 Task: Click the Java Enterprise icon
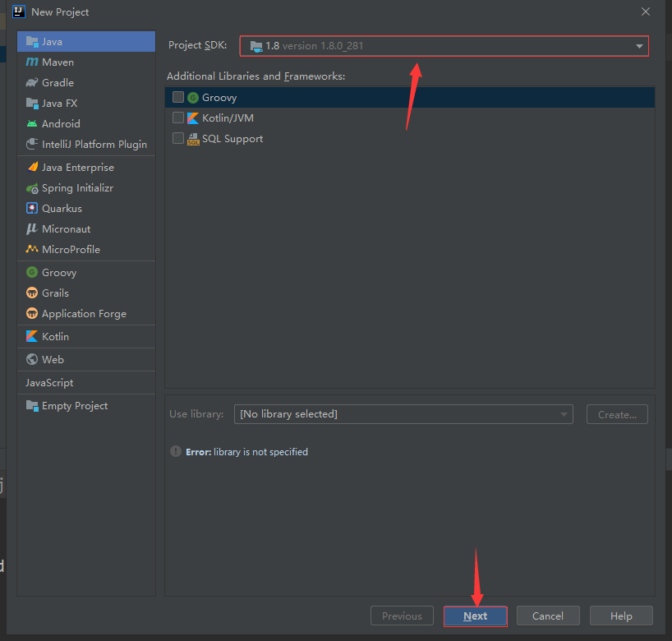pyautogui.click(x=32, y=167)
